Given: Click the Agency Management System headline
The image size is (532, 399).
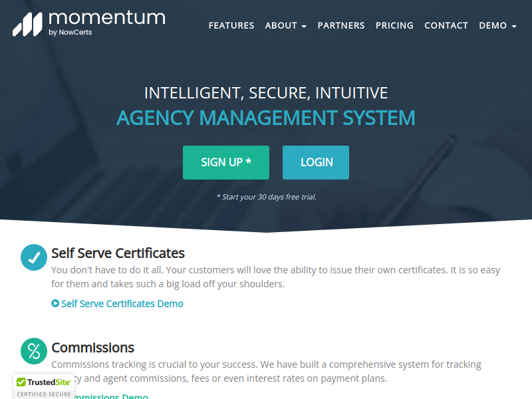Looking at the screenshot, I should pos(265,118).
